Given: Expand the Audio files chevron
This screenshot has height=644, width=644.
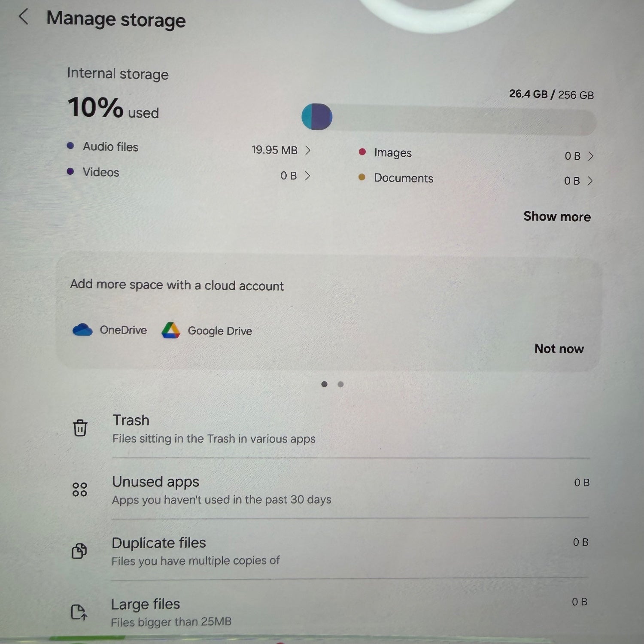Looking at the screenshot, I should click(x=307, y=150).
